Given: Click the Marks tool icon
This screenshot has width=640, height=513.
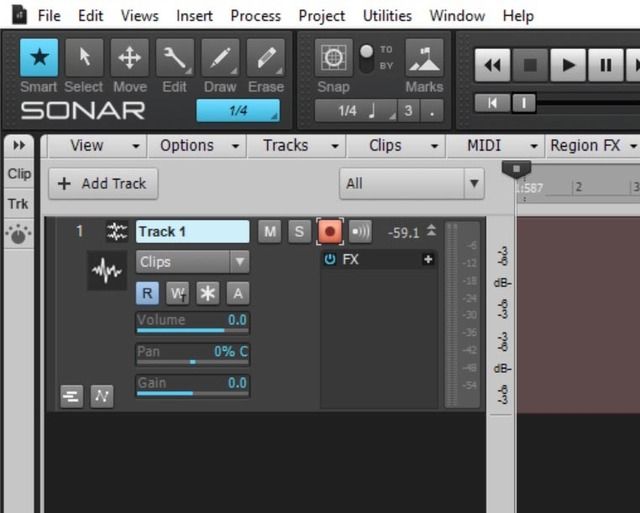Looking at the screenshot, I should pyautogui.click(x=424, y=59).
